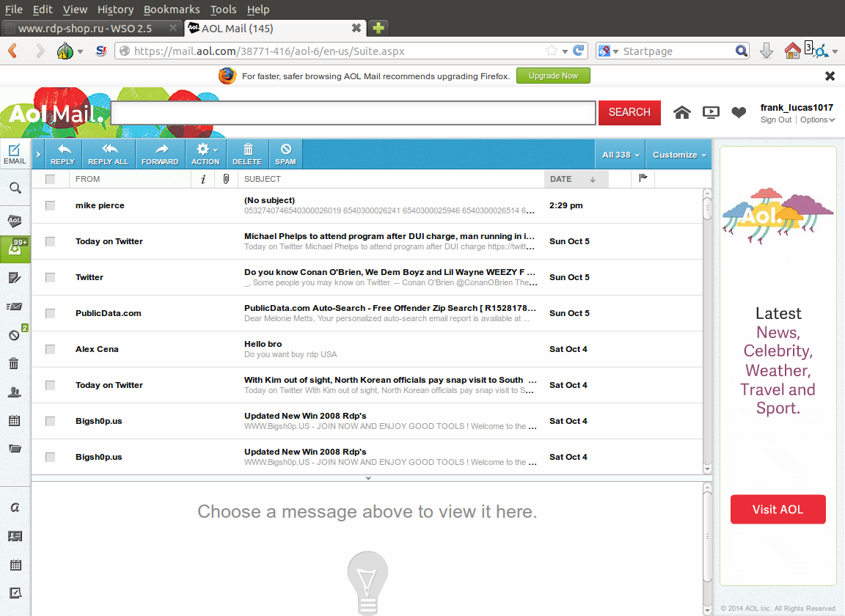Compose a new Email
The width and height of the screenshot is (845, 616).
tap(15, 154)
